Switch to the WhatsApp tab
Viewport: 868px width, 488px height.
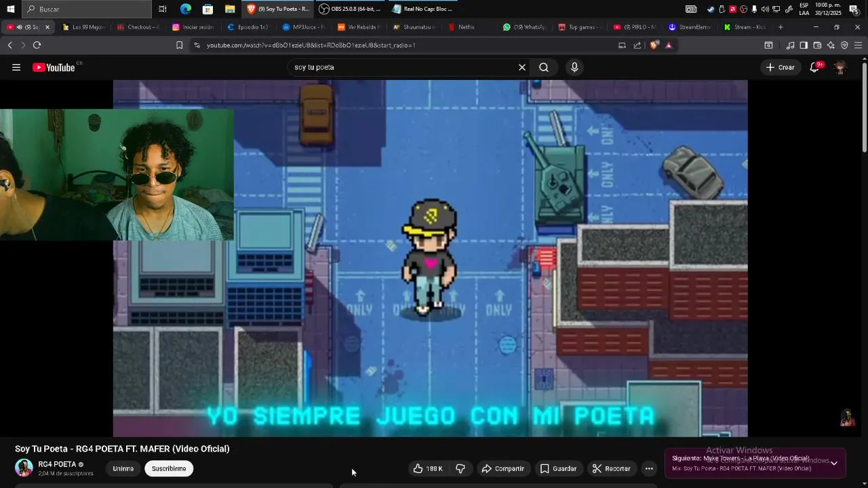tap(524, 27)
